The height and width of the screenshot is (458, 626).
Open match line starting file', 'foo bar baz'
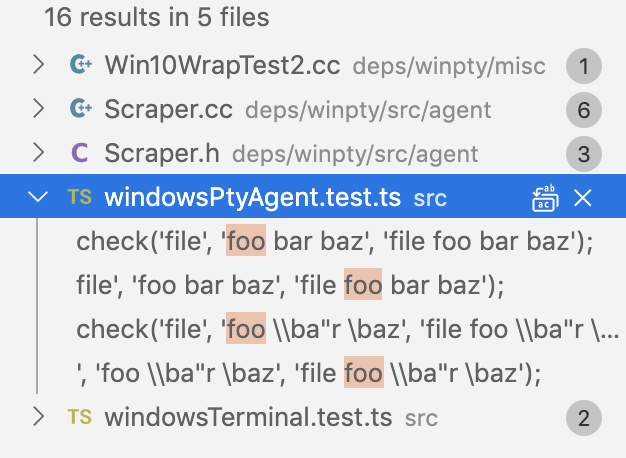(290, 285)
